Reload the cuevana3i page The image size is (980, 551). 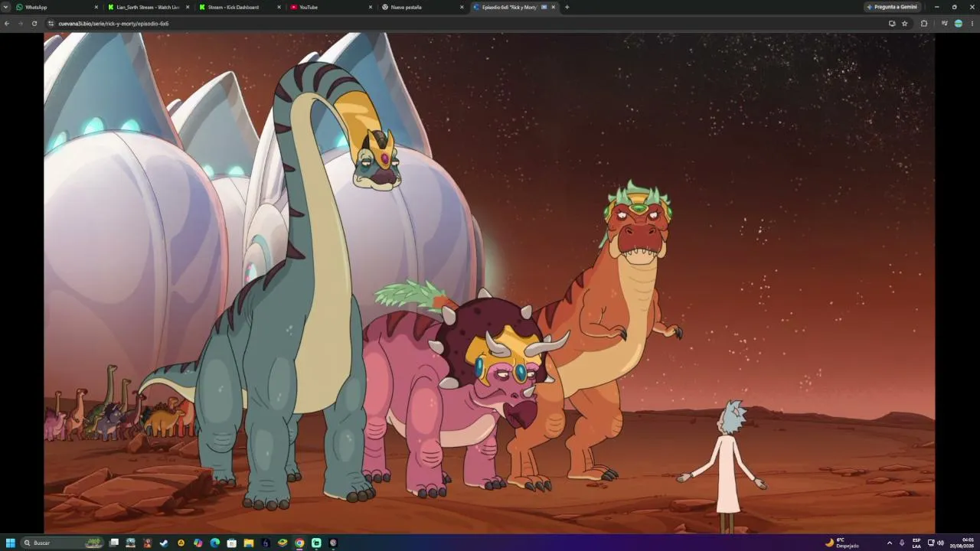(34, 24)
